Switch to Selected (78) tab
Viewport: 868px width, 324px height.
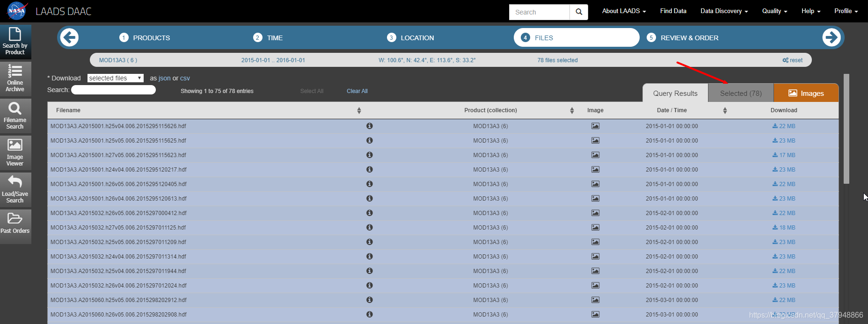[741, 93]
